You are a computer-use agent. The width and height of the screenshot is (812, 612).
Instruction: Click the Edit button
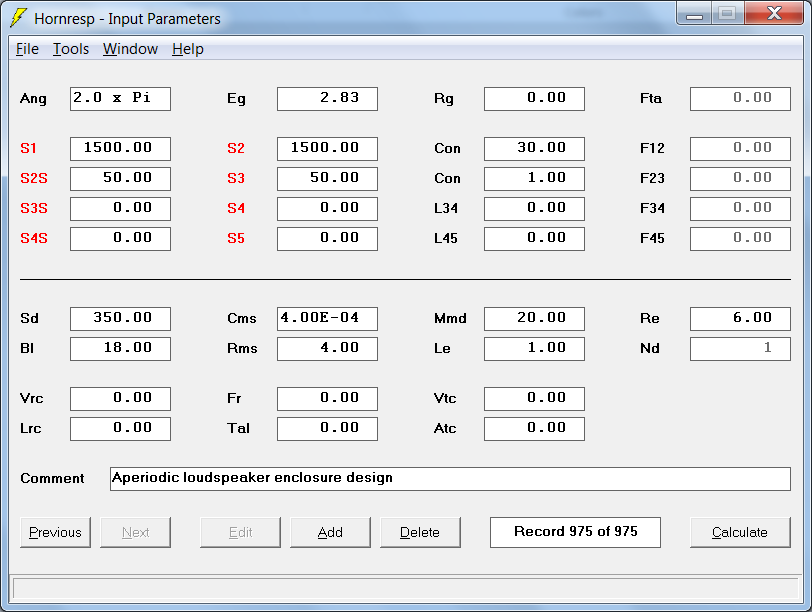click(x=240, y=532)
